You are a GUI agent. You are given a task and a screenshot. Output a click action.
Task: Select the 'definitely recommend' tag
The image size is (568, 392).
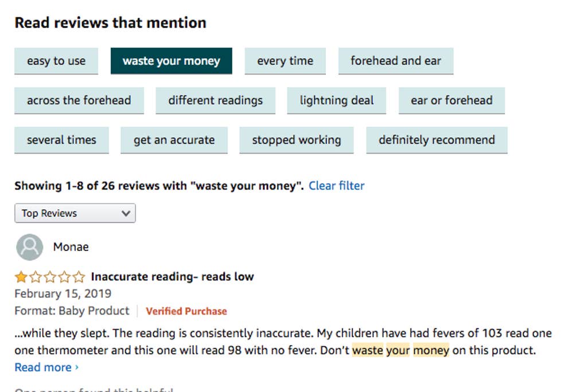437,140
